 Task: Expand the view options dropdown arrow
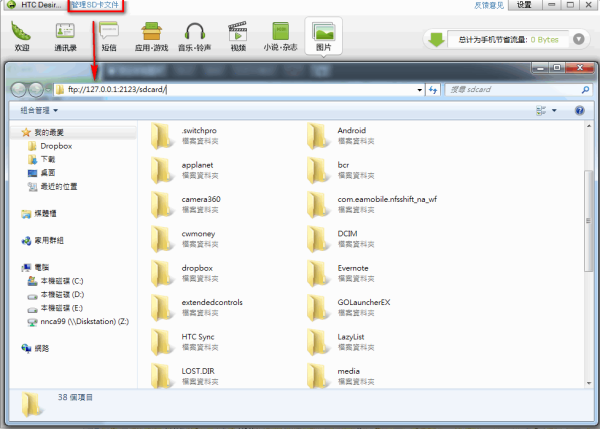click(x=554, y=111)
